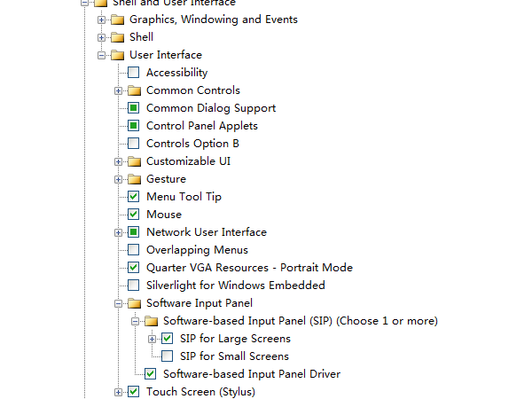Click the Common Controls folder icon

point(134,90)
